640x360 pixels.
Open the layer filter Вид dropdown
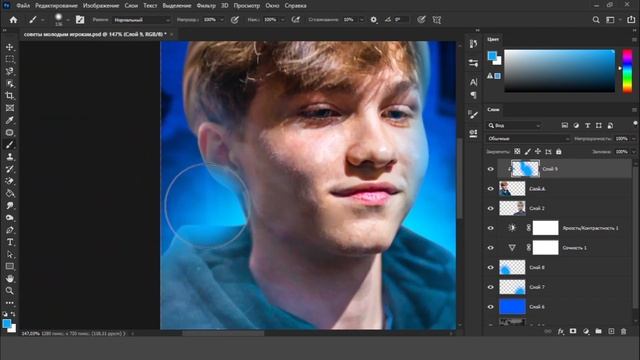pos(514,125)
